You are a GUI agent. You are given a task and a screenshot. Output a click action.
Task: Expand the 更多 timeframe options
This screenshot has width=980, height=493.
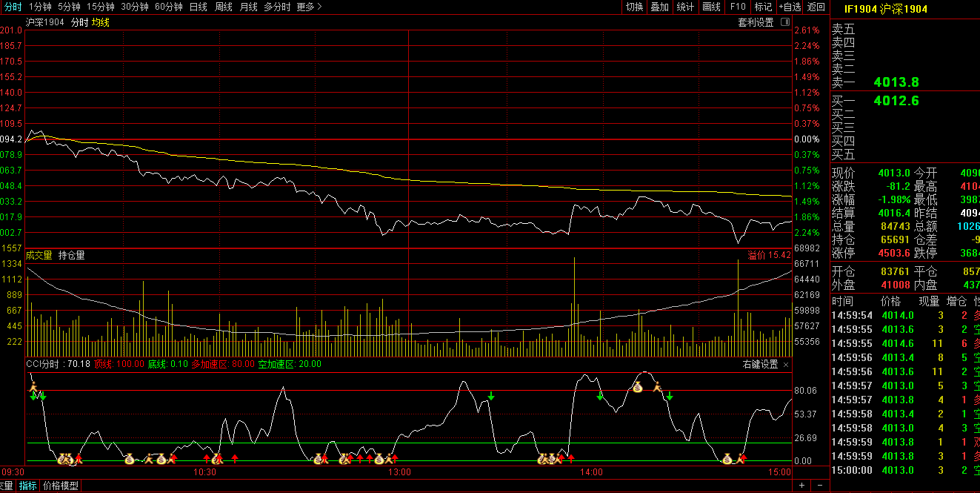(x=309, y=7)
